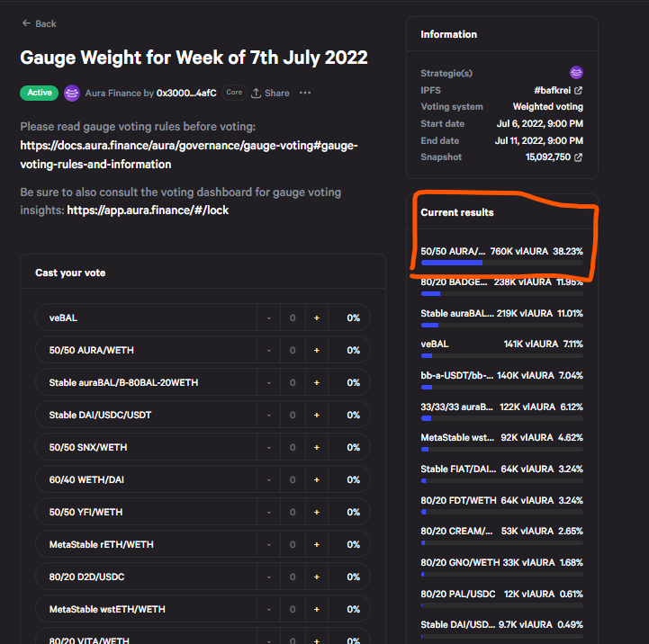The image size is (649, 644).
Task: Click 50/50 AURA/... 38.23% result bar
Action: point(501,263)
